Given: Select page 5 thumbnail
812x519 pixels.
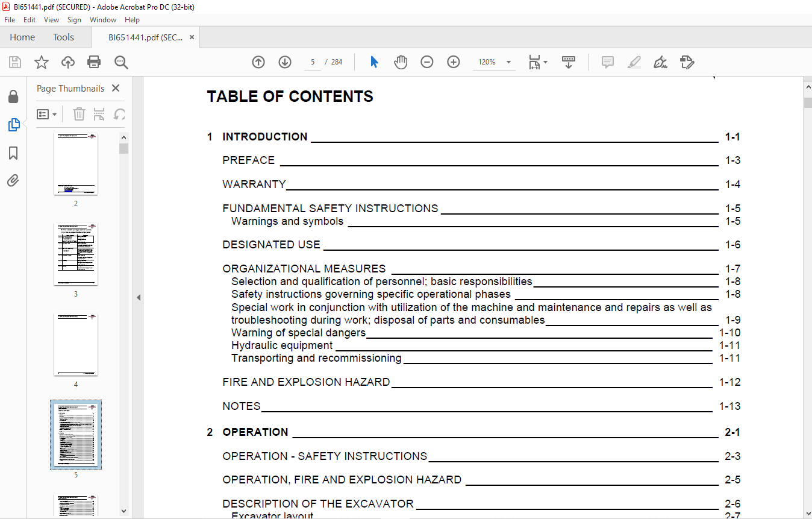Looking at the screenshot, I should pos(76,435).
